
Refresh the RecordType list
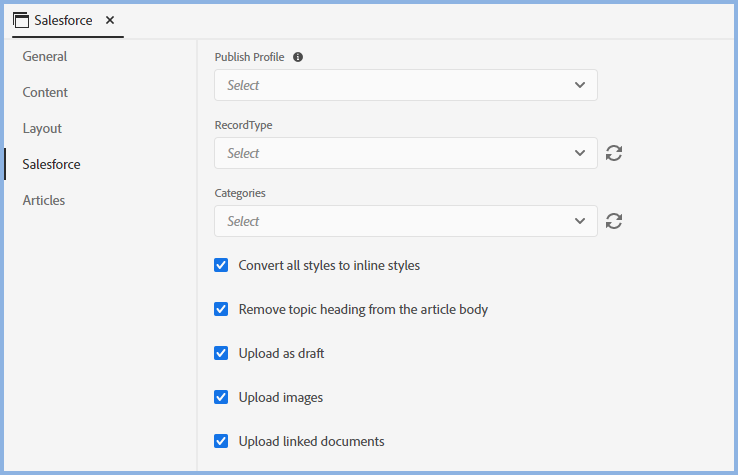pos(614,153)
